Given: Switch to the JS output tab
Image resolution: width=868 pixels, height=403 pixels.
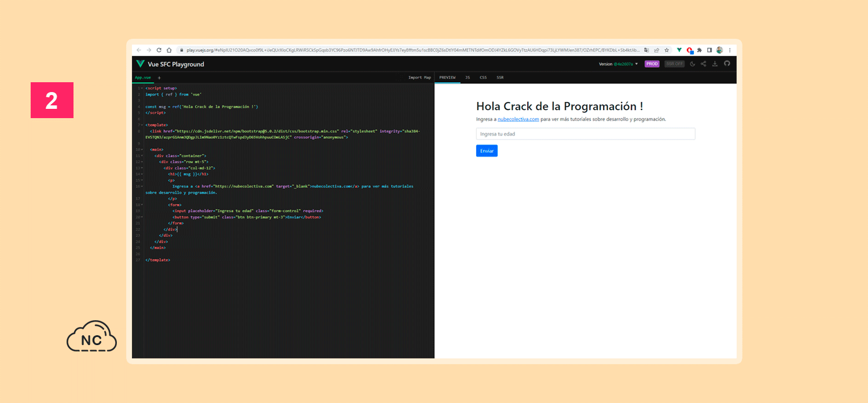Looking at the screenshot, I should coord(468,78).
